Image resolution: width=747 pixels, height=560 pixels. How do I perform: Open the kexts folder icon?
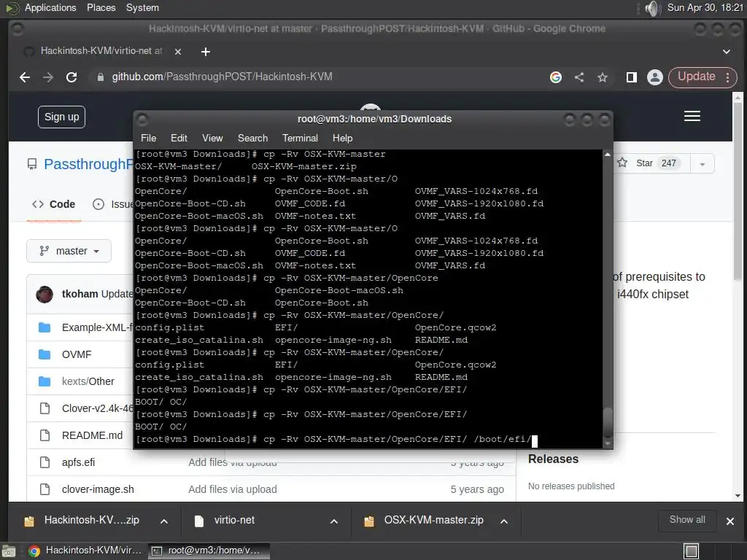coord(44,381)
